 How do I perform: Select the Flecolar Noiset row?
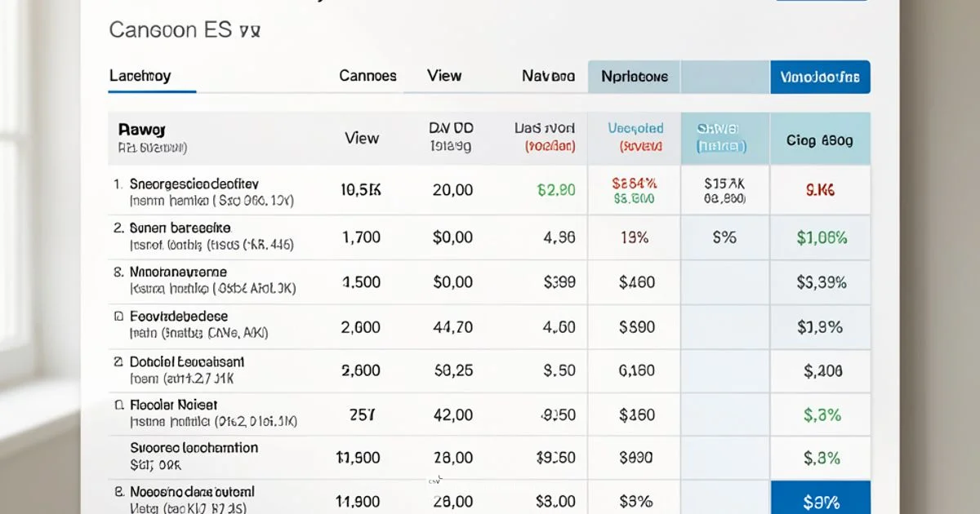pos(171,407)
